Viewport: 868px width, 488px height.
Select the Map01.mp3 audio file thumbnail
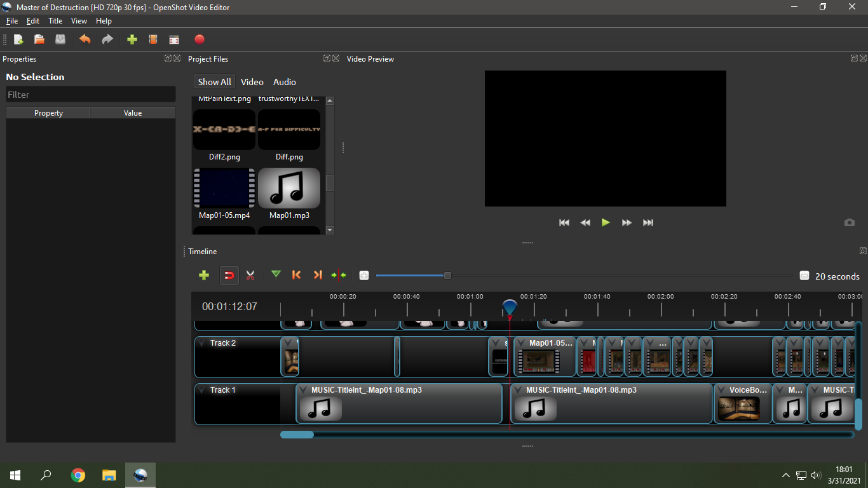[289, 188]
